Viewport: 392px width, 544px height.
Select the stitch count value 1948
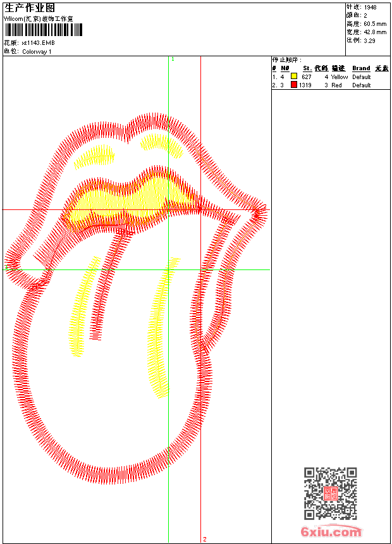370,8
